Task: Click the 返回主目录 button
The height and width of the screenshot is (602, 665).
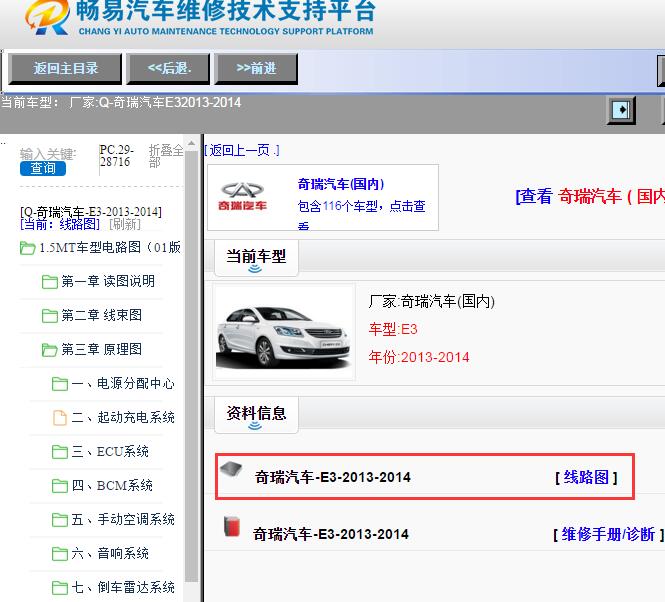Action: [x=65, y=68]
